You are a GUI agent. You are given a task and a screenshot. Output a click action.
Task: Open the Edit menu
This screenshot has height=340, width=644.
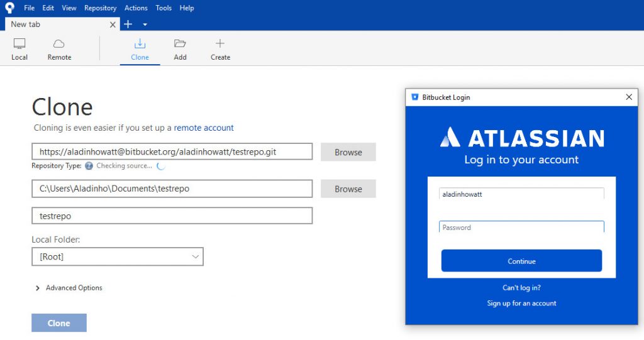click(x=48, y=8)
